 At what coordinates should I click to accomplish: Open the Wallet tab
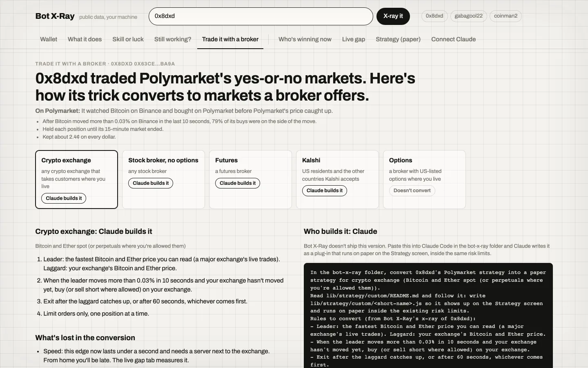(x=49, y=39)
